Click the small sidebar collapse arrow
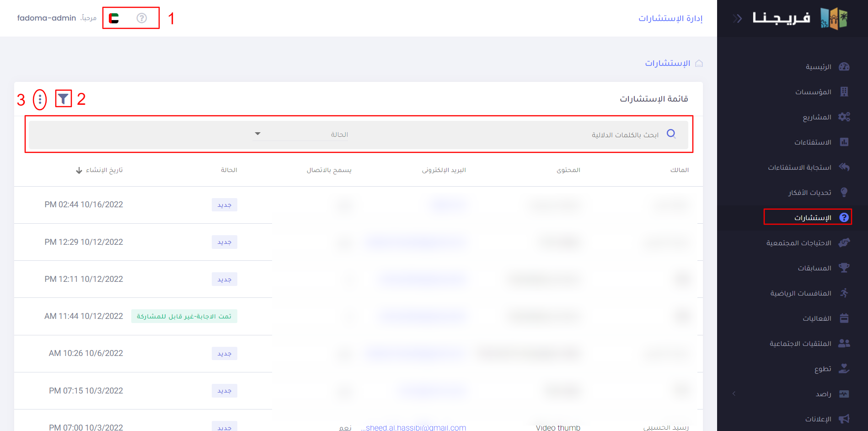This screenshot has height=431, width=868. [x=734, y=393]
